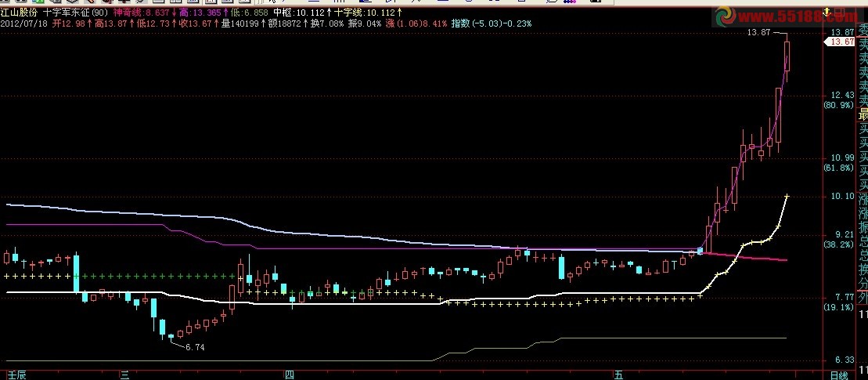Viewport: 868px width, 380px height.
Task: Click the change value 涨(1.06)8.41%
Action: click(x=416, y=24)
